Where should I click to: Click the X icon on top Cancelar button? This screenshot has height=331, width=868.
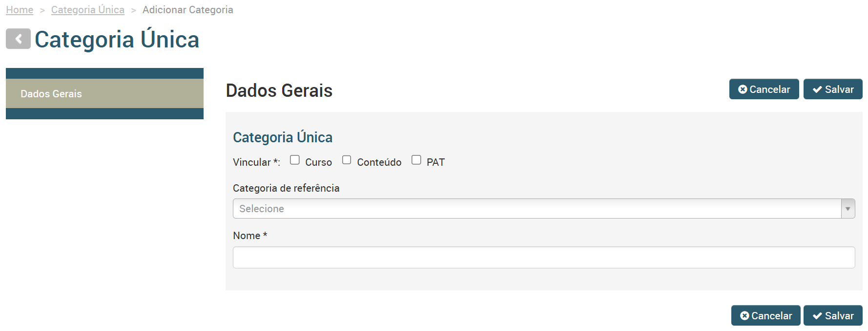click(743, 89)
